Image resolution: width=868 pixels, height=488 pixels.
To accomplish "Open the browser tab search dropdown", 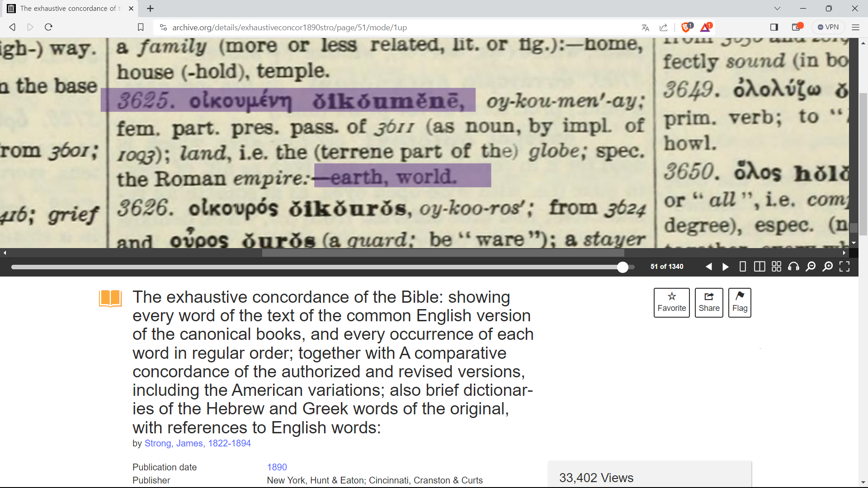I will click(x=777, y=8).
